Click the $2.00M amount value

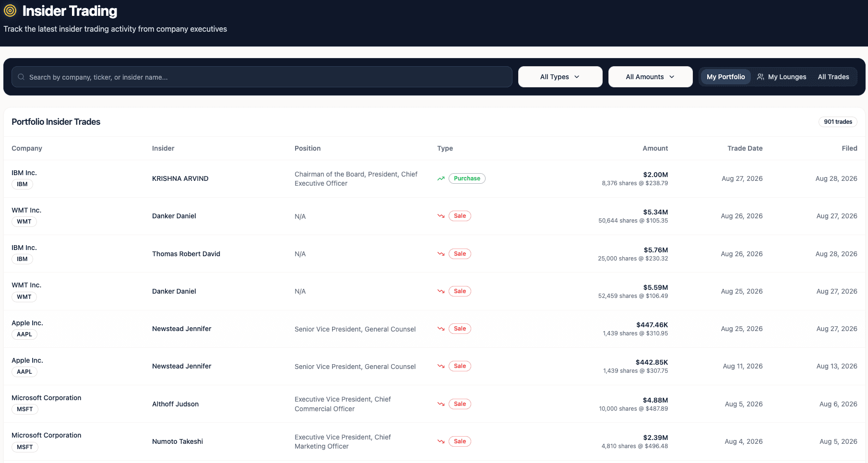pos(655,175)
